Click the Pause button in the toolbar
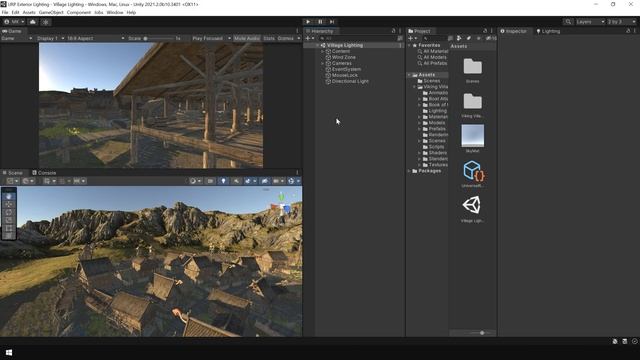Image resolution: width=640 pixels, height=360 pixels. point(320,22)
